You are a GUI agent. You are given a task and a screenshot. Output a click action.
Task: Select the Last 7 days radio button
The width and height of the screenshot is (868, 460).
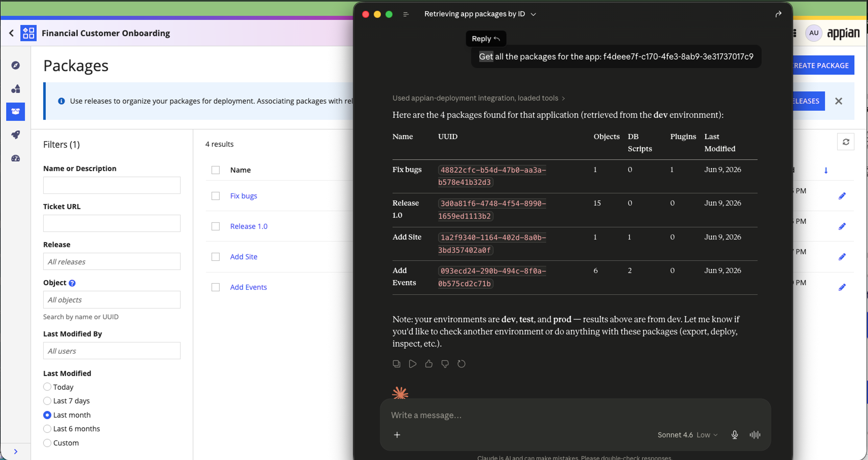(47, 401)
